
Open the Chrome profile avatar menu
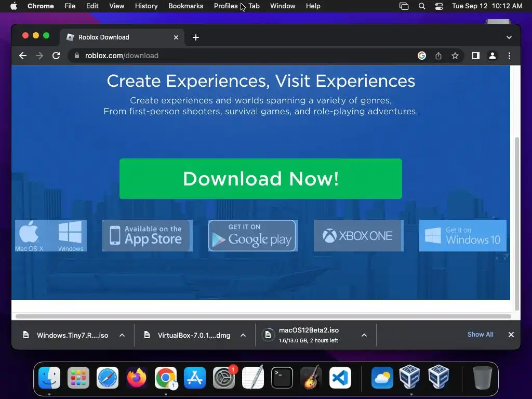pyautogui.click(x=493, y=56)
